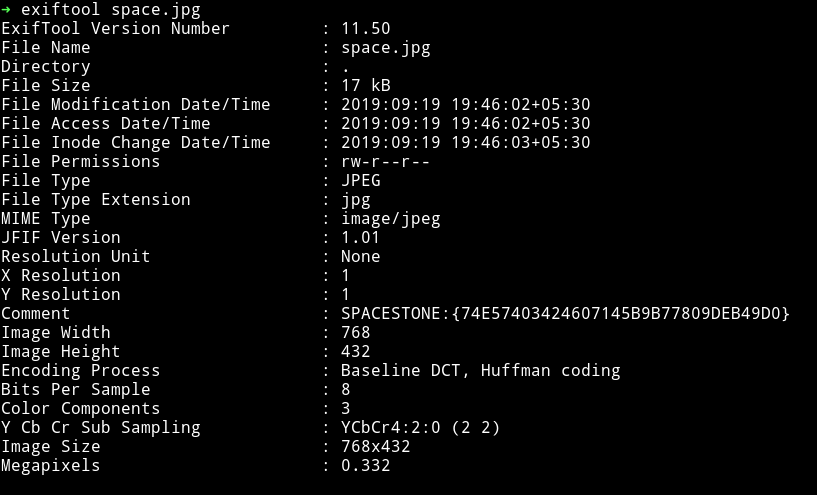Click the exiftool space.jpg command text
817x495 pixels.
point(110,9)
